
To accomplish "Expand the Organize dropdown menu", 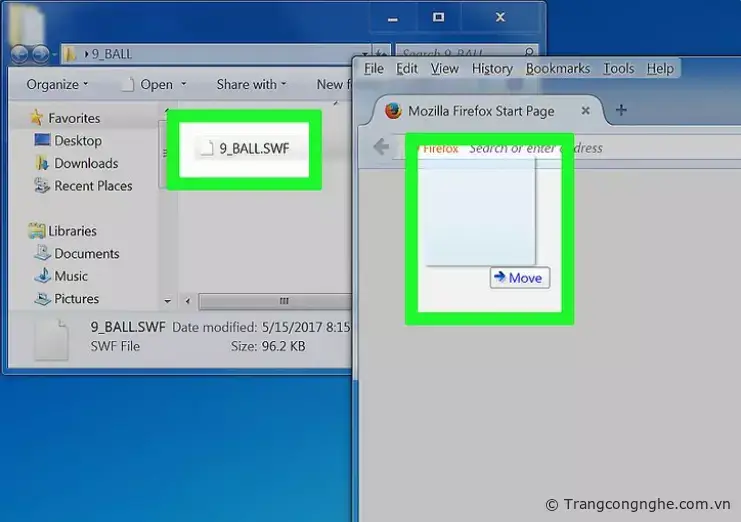I will coord(57,85).
